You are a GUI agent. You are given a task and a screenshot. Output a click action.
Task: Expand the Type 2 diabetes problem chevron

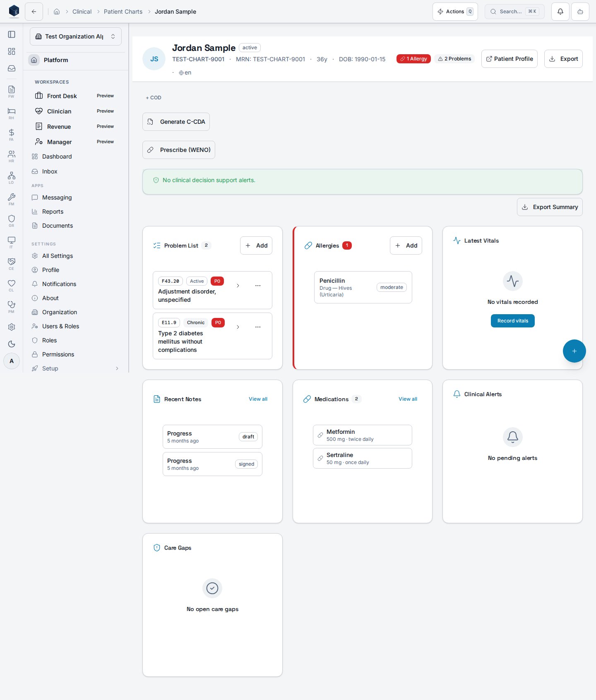pos(238,327)
